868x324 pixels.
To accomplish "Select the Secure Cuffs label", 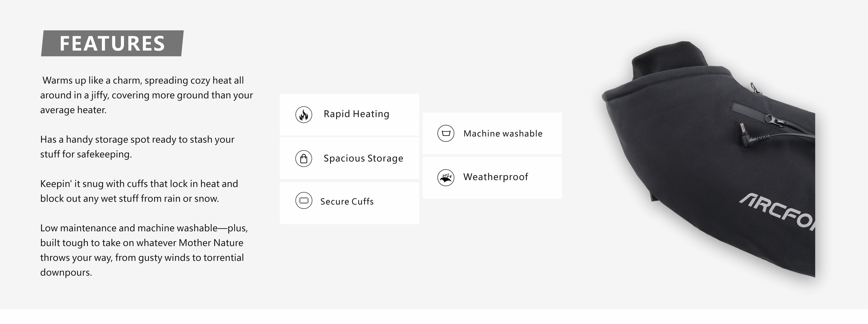I will click(347, 202).
